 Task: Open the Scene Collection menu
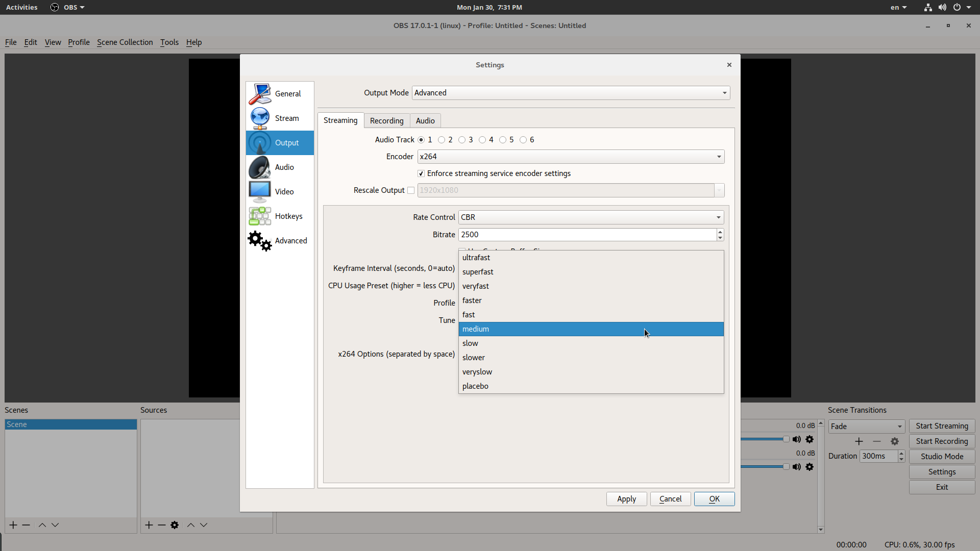125,42
